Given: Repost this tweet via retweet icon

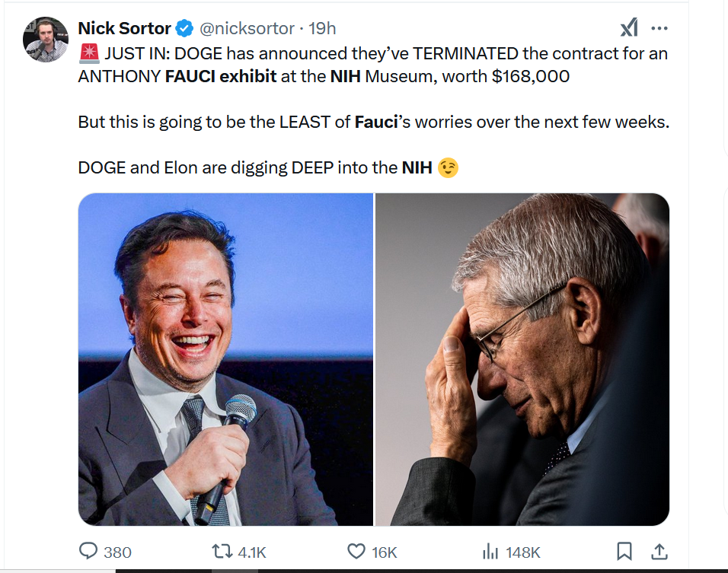Looking at the screenshot, I should click(222, 552).
